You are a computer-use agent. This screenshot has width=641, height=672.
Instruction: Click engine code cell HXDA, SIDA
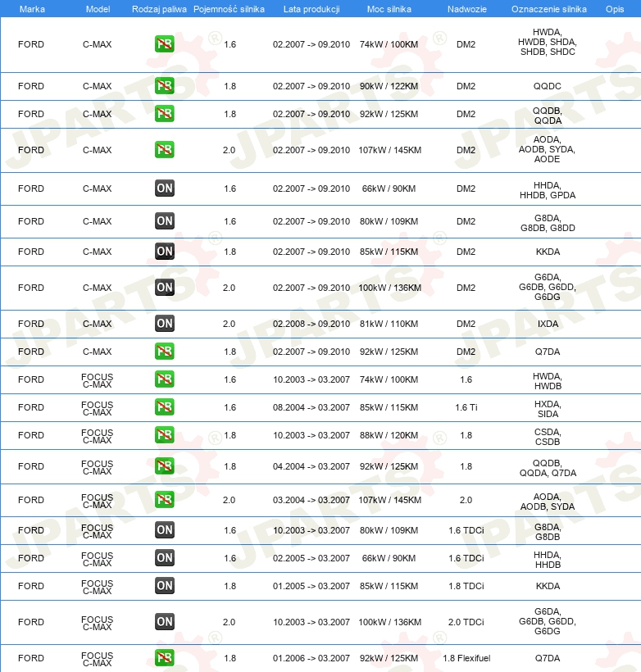tap(548, 409)
